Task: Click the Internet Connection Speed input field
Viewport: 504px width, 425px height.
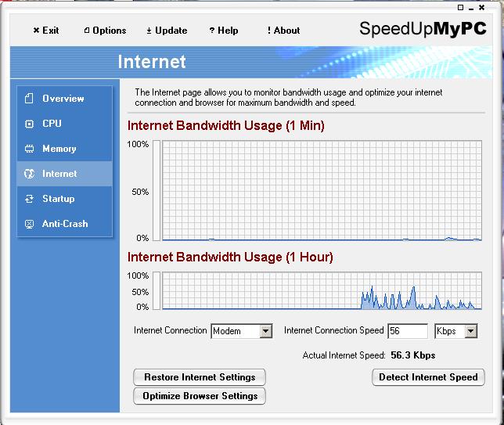Action: click(x=408, y=331)
